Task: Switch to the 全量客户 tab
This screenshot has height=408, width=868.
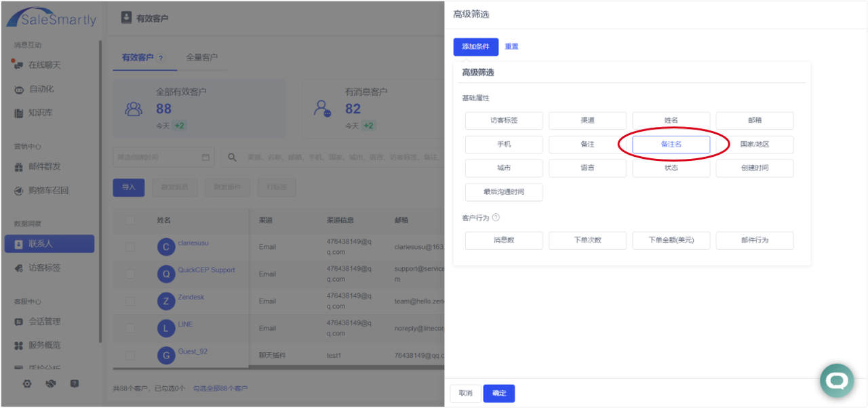Action: (202, 58)
